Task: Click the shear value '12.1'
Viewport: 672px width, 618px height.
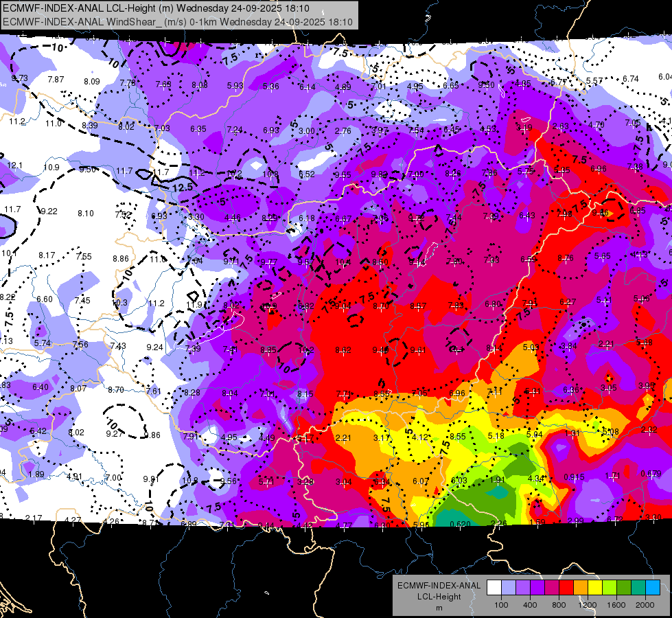Action: tap(14, 165)
